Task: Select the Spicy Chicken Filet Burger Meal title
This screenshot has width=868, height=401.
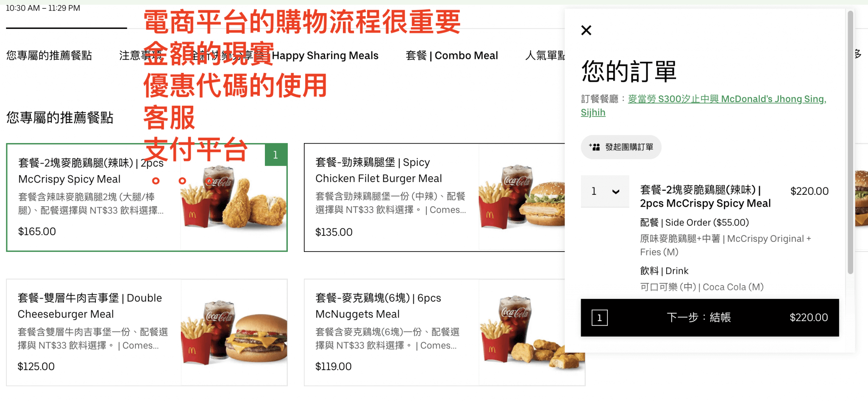Action: click(x=378, y=170)
